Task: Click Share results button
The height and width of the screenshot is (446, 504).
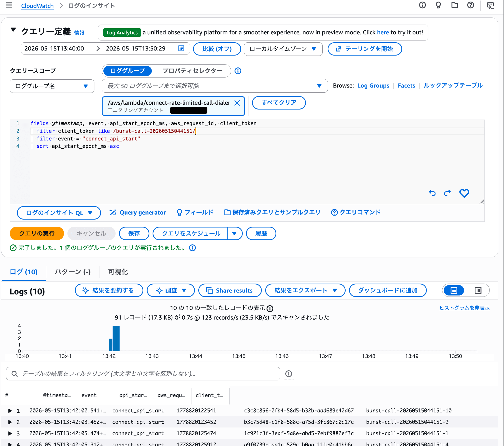Action: (x=230, y=290)
